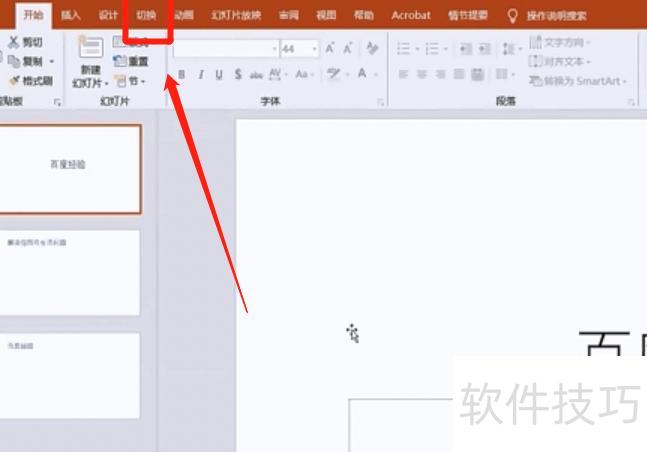Increase list indent level icon
The width and height of the screenshot is (647, 452).
484,49
